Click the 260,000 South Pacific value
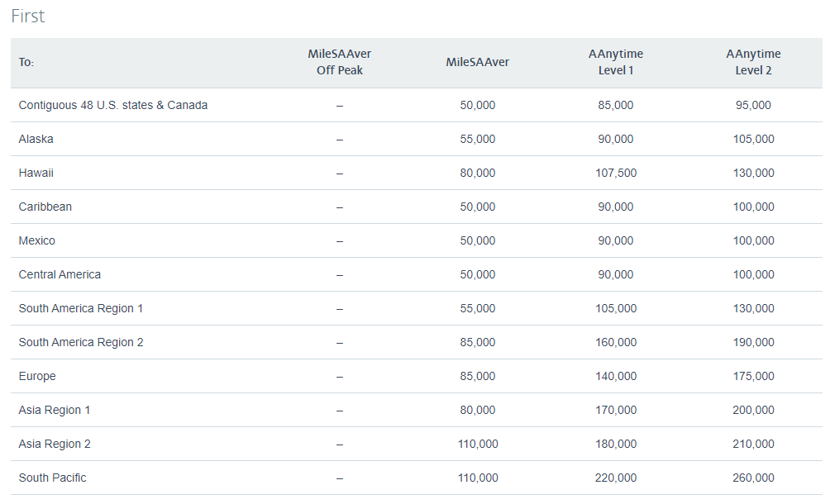 (753, 478)
